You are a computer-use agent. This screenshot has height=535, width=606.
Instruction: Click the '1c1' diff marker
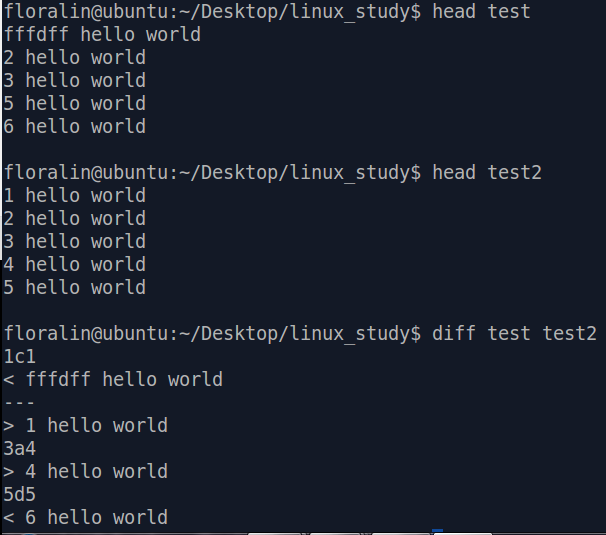click(20, 356)
